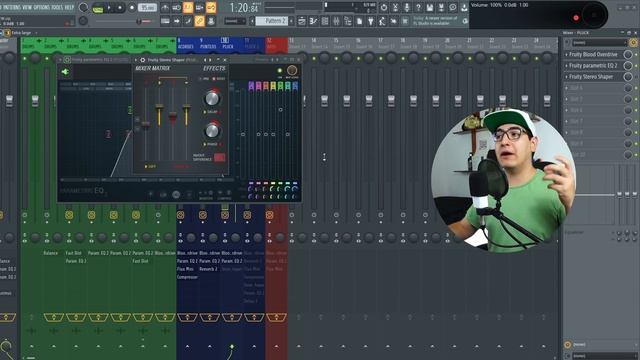The width and height of the screenshot is (640, 360).
Task: Click the purple band 1 EQ token
Action: coord(251,86)
